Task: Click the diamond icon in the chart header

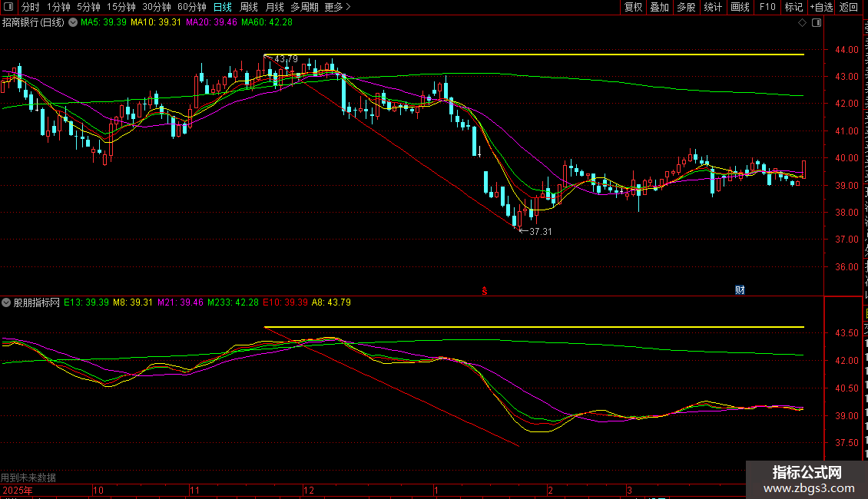Action: click(802, 23)
